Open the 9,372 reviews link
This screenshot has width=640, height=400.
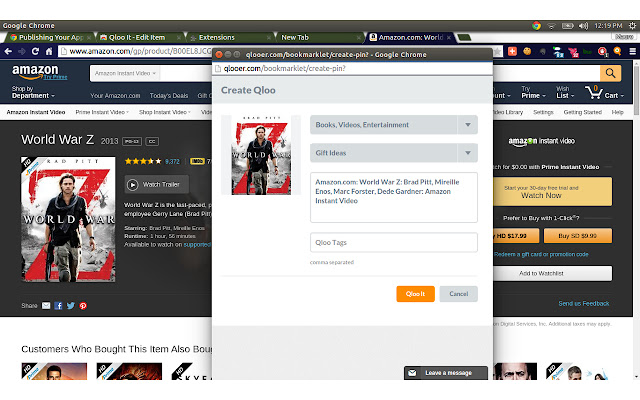pos(172,162)
